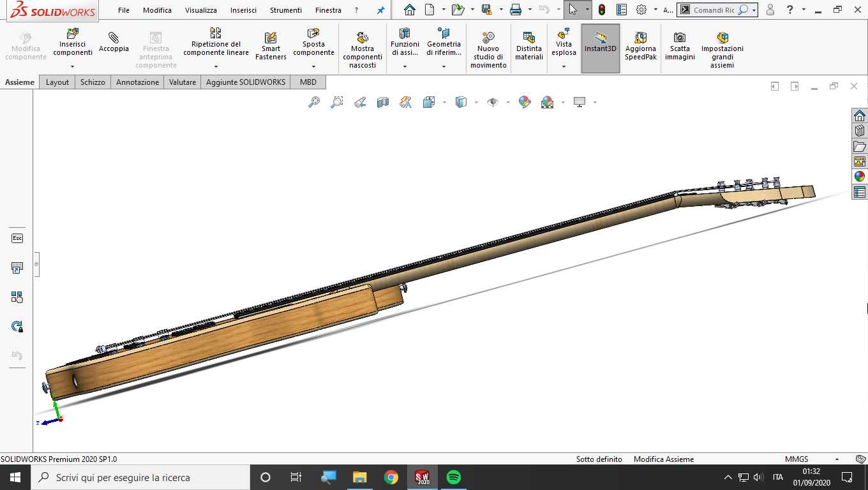The height and width of the screenshot is (490, 868).
Task: Switch to the MBD tab
Action: (x=308, y=82)
